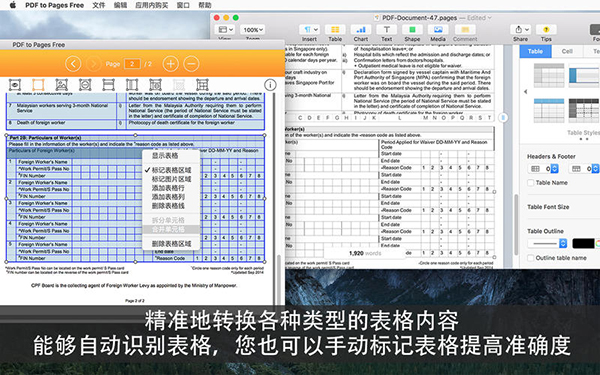Click the Text button in Pages toolbar
Image resolution: width=600 pixels, height=375 pixels.
coord(386,30)
